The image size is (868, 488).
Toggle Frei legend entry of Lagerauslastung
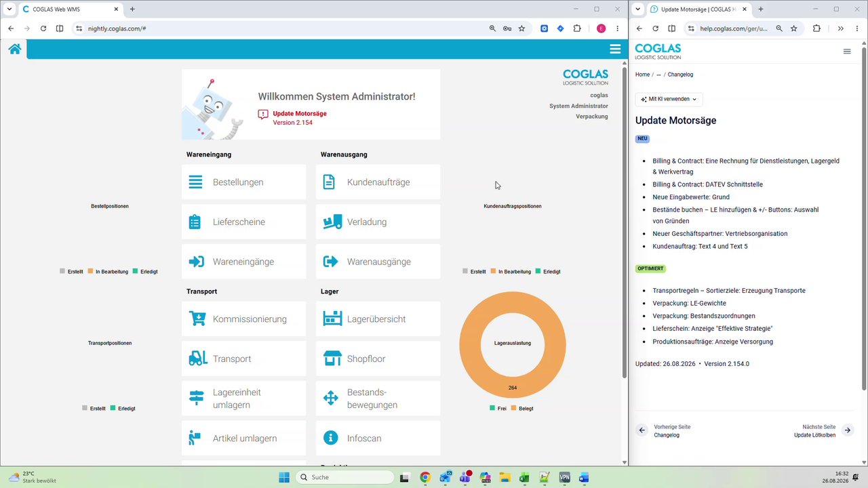498,409
